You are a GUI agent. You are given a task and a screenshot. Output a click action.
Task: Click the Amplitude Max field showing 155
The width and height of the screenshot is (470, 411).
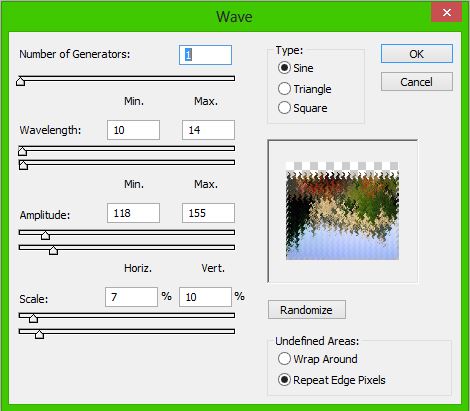(x=208, y=213)
